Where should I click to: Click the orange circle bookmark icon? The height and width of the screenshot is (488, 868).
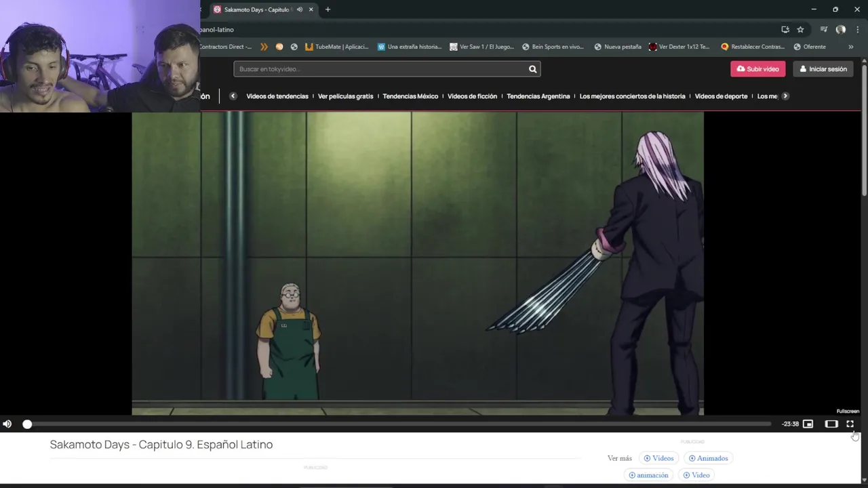click(x=279, y=47)
